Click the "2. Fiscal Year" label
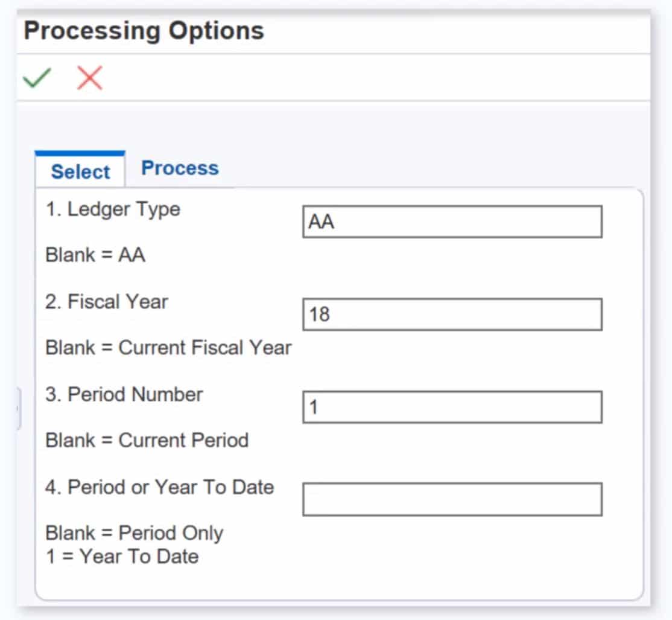 pyautogui.click(x=107, y=302)
